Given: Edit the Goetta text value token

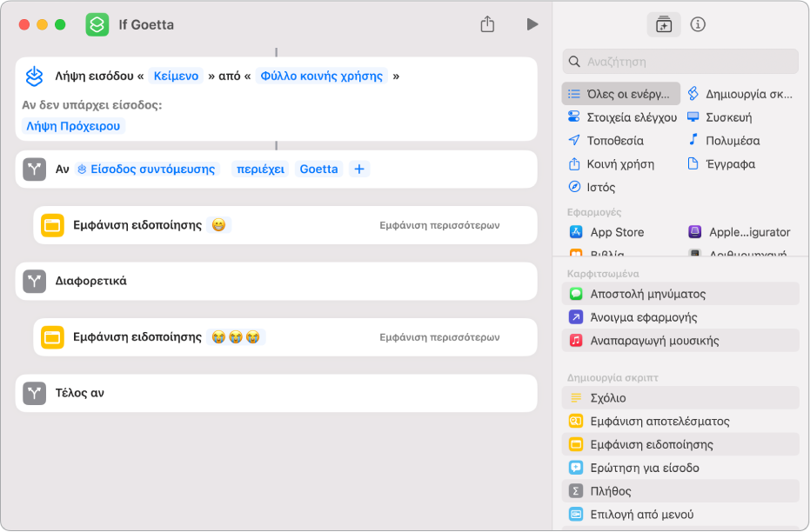Looking at the screenshot, I should (x=318, y=170).
